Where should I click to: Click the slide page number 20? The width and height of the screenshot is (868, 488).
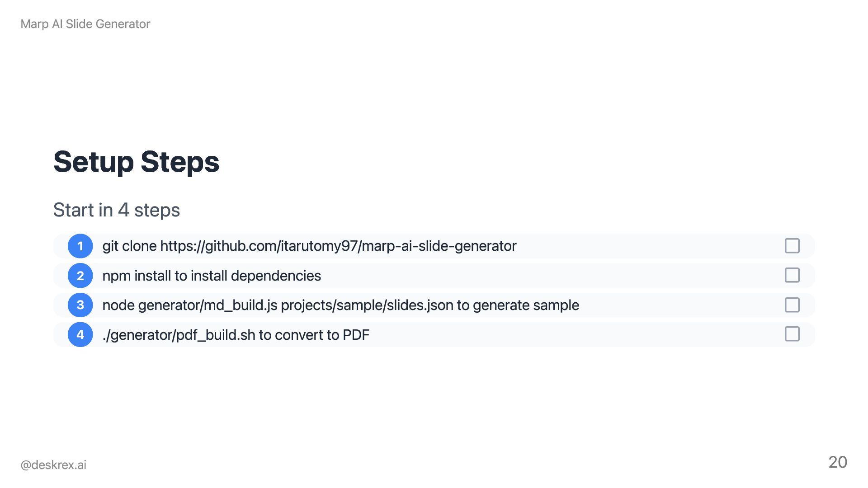point(838,462)
